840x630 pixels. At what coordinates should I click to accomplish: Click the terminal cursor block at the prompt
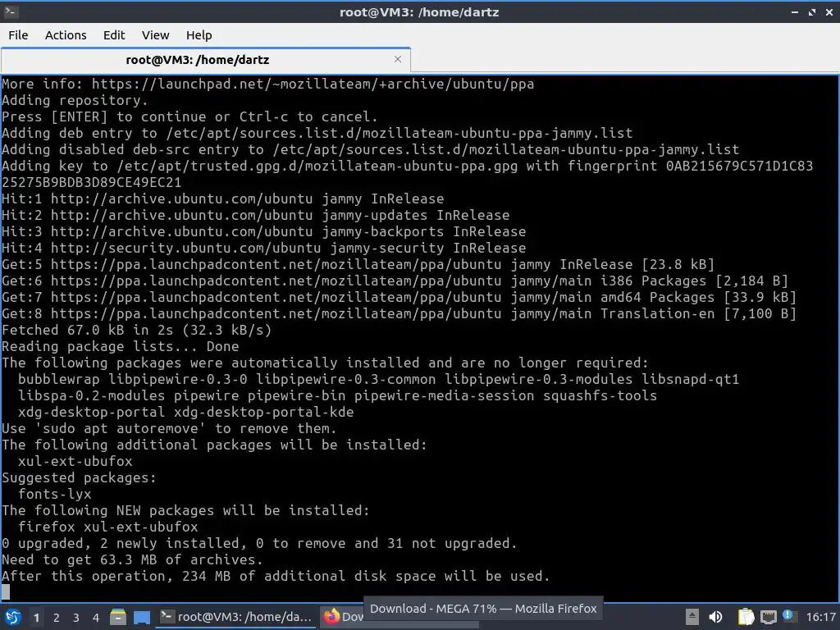(6, 592)
